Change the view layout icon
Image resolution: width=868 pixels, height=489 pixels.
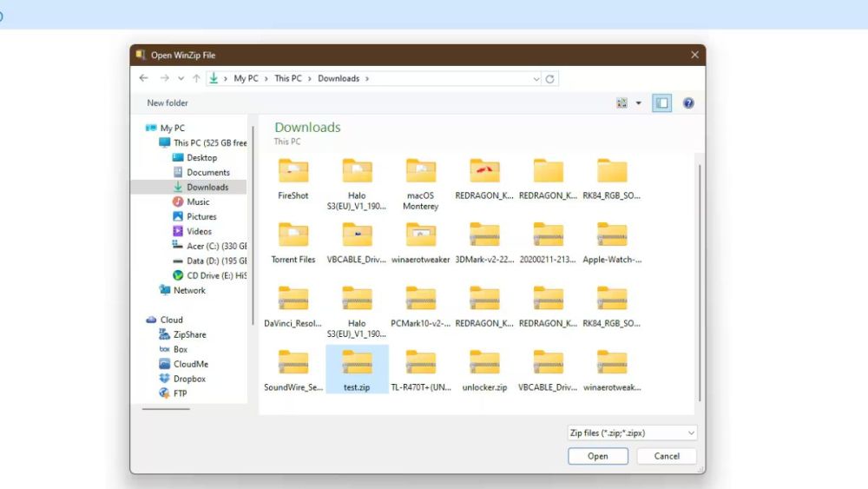pyautogui.click(x=621, y=103)
